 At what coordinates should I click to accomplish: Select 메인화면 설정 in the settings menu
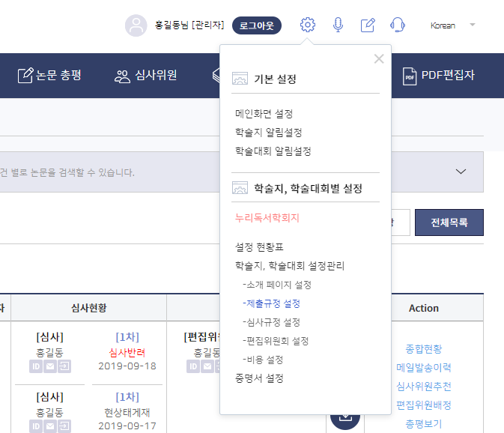[x=264, y=114]
